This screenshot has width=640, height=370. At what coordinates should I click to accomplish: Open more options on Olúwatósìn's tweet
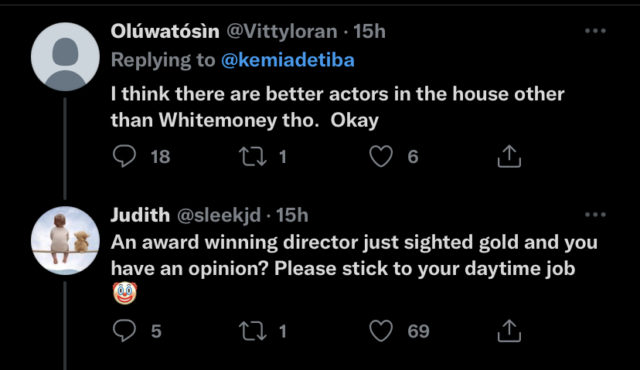pyautogui.click(x=595, y=31)
